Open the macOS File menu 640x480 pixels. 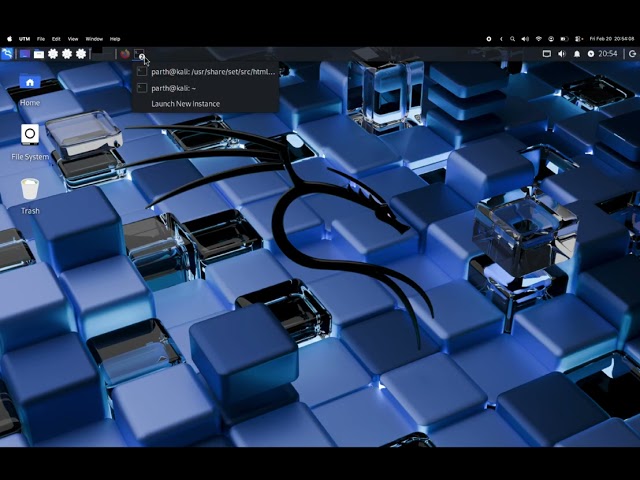point(41,39)
